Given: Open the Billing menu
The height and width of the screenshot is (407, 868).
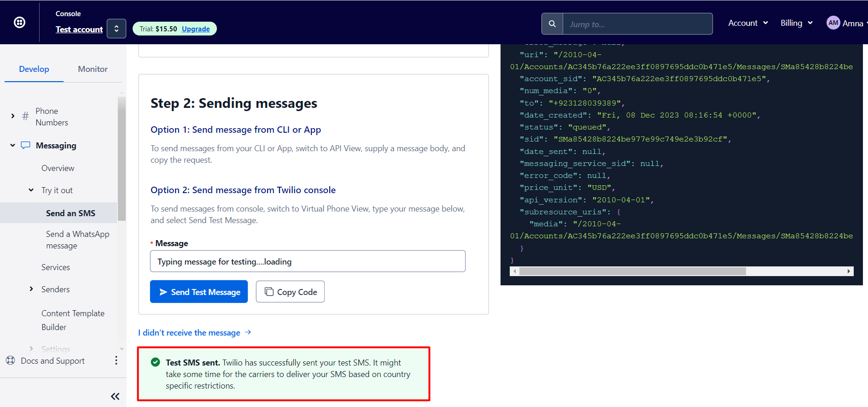Looking at the screenshot, I should coord(796,23).
